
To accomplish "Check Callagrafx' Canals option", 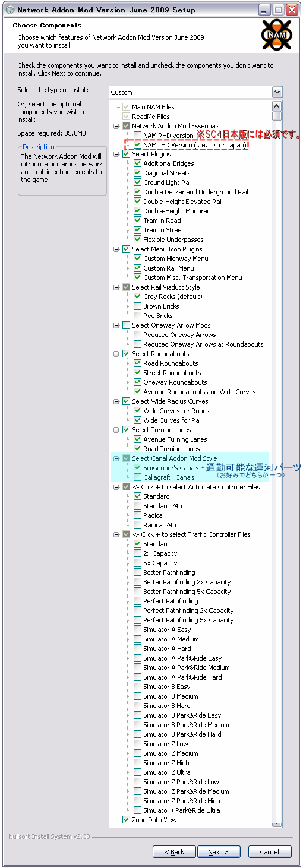I will [138, 477].
